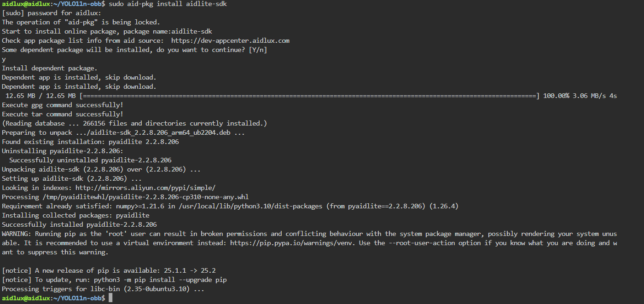Click "Successfully uninstalled pyaidlite-2.2.8.206" line
The width and height of the screenshot is (644, 304).
point(90,160)
